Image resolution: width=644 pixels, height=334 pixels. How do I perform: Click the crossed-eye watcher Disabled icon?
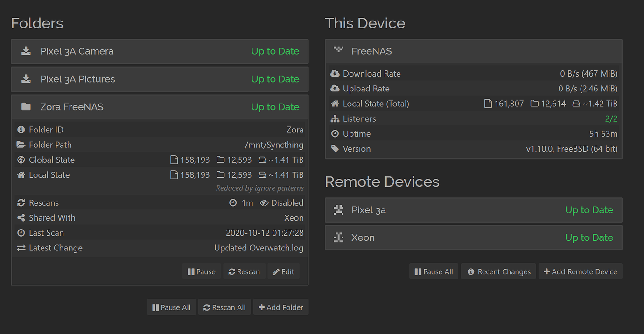coord(264,203)
